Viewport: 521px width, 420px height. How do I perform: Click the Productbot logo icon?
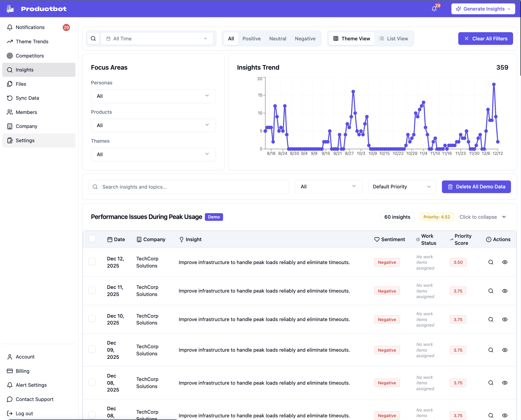click(x=10, y=9)
